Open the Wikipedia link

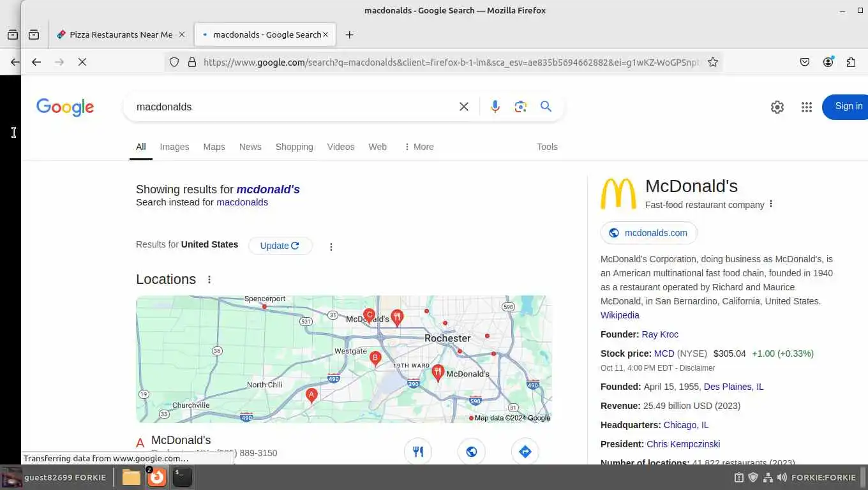[620, 315]
